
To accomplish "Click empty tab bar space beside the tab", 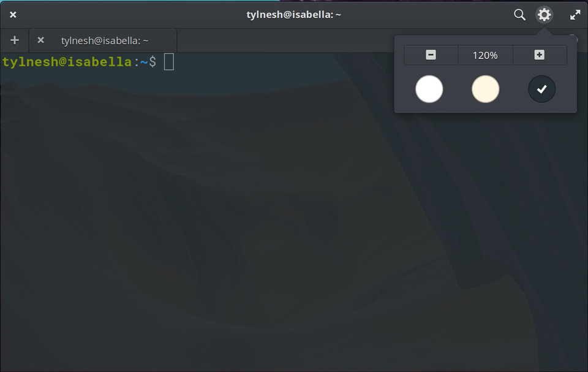I will 285,40.
